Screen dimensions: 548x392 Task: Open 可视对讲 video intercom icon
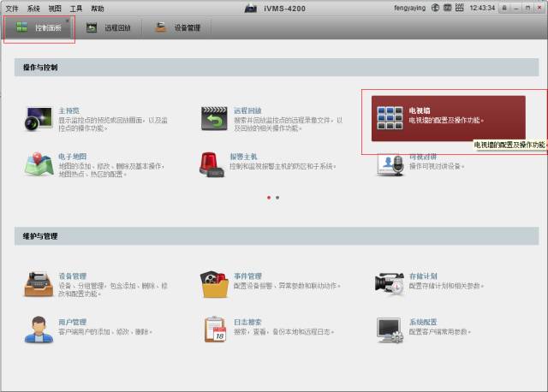coord(390,163)
